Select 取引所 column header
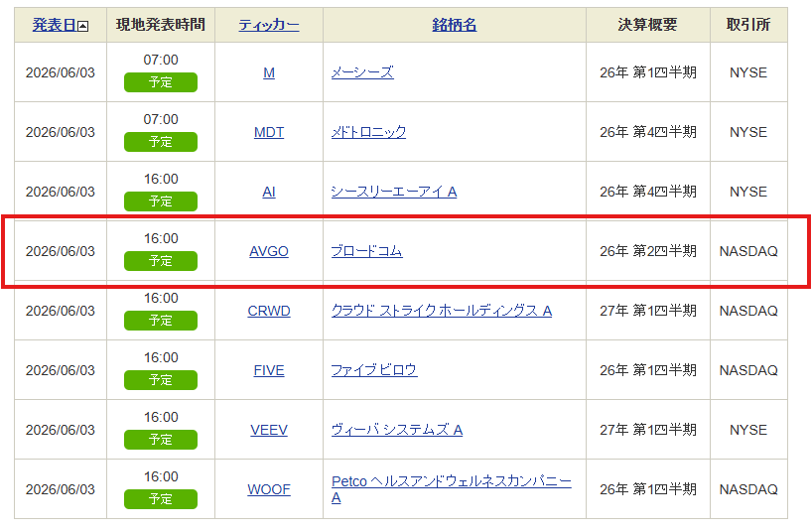Image resolution: width=811 pixels, height=532 pixels. (748, 24)
